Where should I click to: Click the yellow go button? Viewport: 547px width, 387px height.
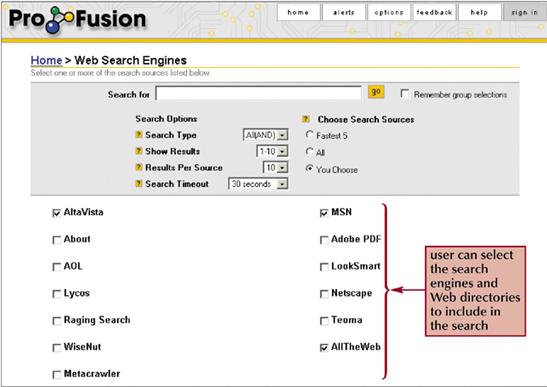tap(376, 92)
